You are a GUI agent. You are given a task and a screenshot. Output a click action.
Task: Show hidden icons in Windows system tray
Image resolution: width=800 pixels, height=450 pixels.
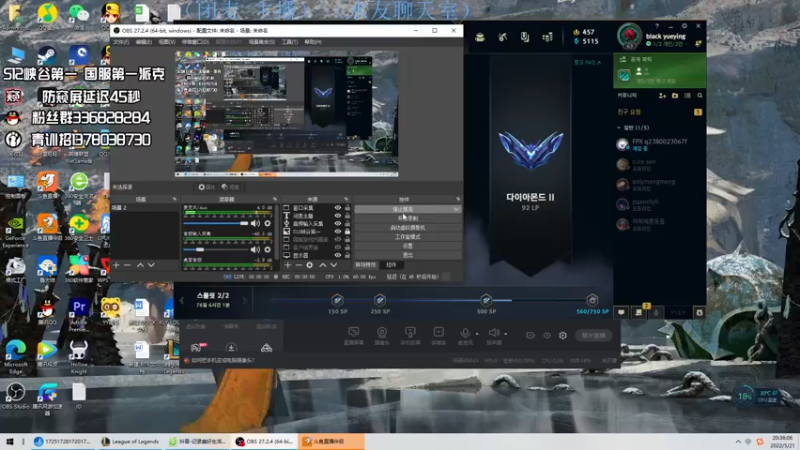(x=738, y=442)
